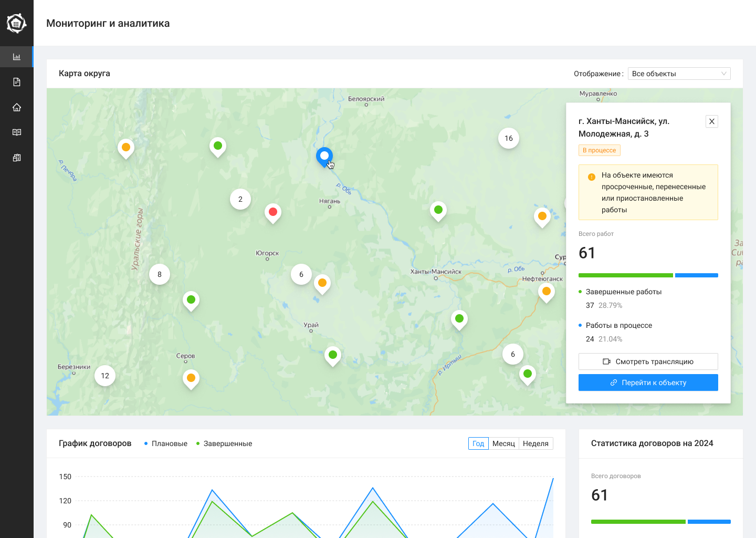Screen dimensions: 756x538
Task: Open the open-book sidebar icon
Action: tap(17, 132)
